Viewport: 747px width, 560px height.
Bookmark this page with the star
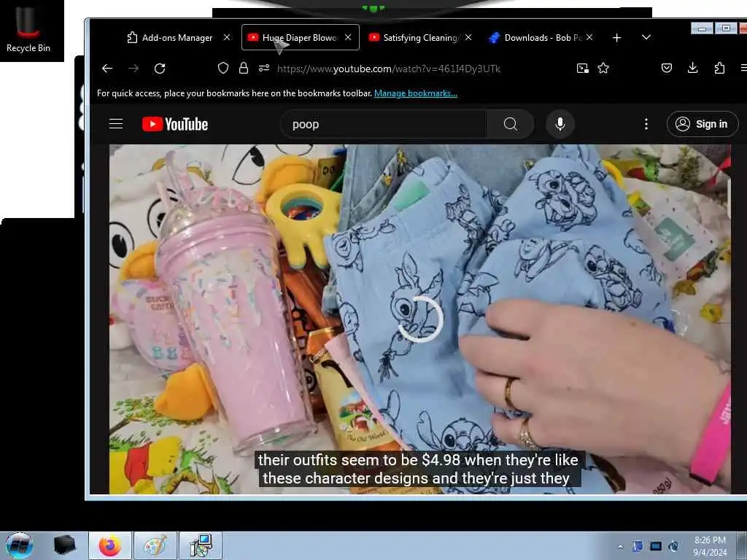pyautogui.click(x=603, y=68)
